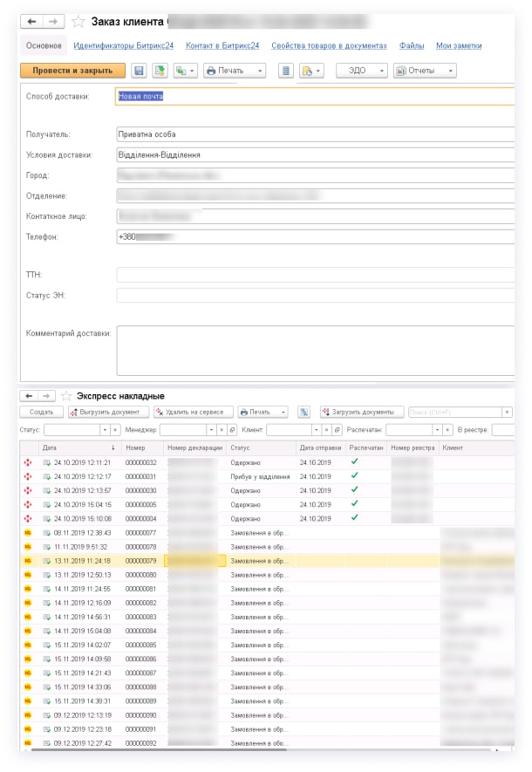Go forward in the Заказ клиента window
The image size is (532, 772).
(54, 22)
